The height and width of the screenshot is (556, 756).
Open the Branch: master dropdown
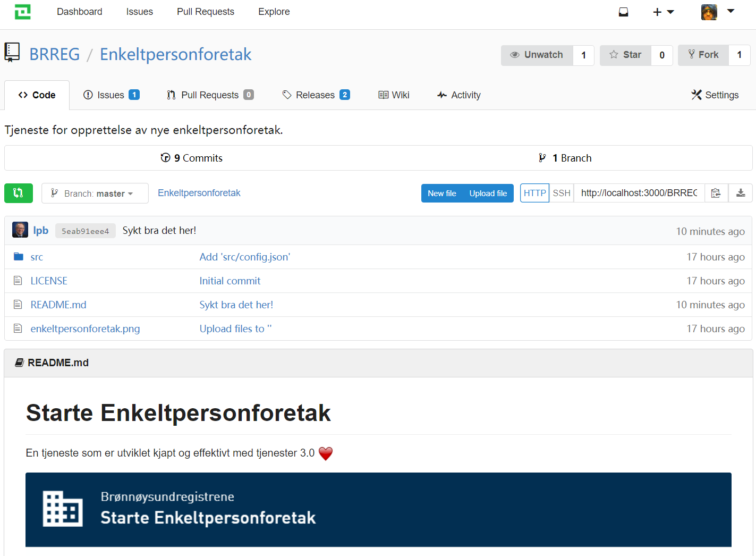point(95,193)
